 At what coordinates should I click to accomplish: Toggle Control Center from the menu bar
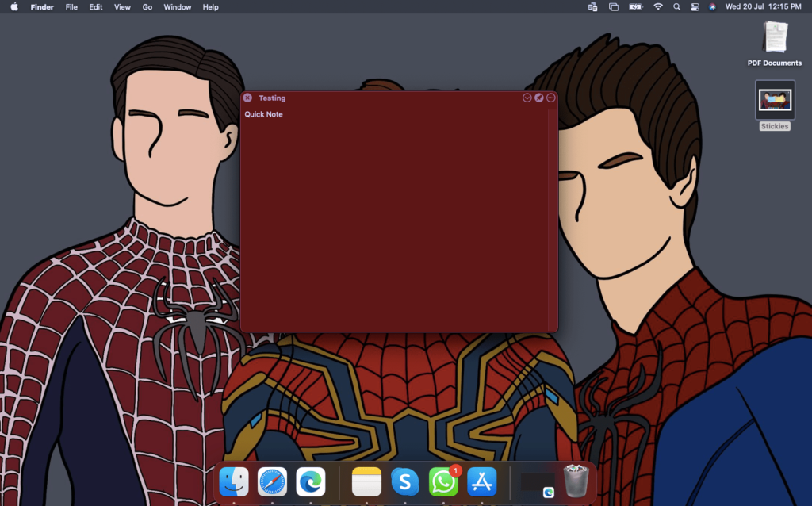[x=695, y=7]
